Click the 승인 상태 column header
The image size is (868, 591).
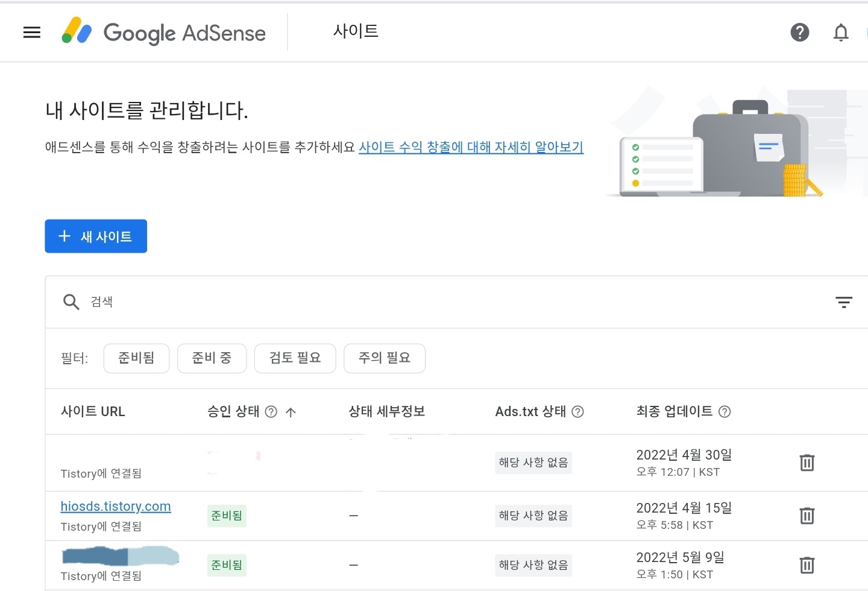click(233, 412)
